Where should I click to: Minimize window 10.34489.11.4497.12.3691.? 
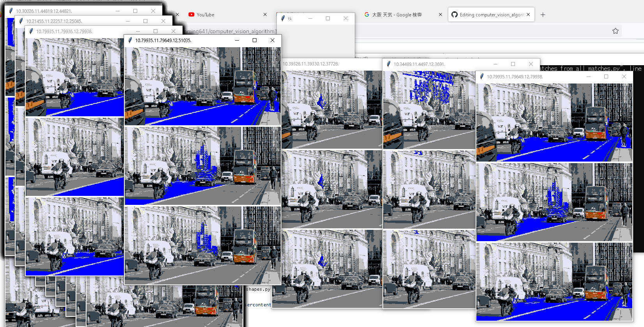pyautogui.click(x=495, y=64)
